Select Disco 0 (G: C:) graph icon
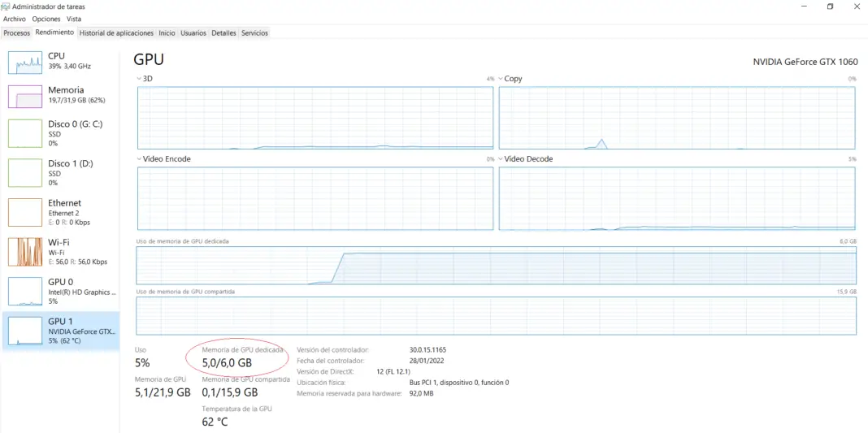 24,133
